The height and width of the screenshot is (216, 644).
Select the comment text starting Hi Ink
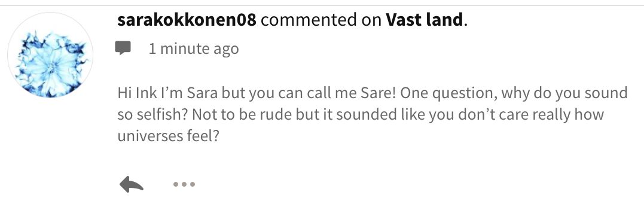372,114
